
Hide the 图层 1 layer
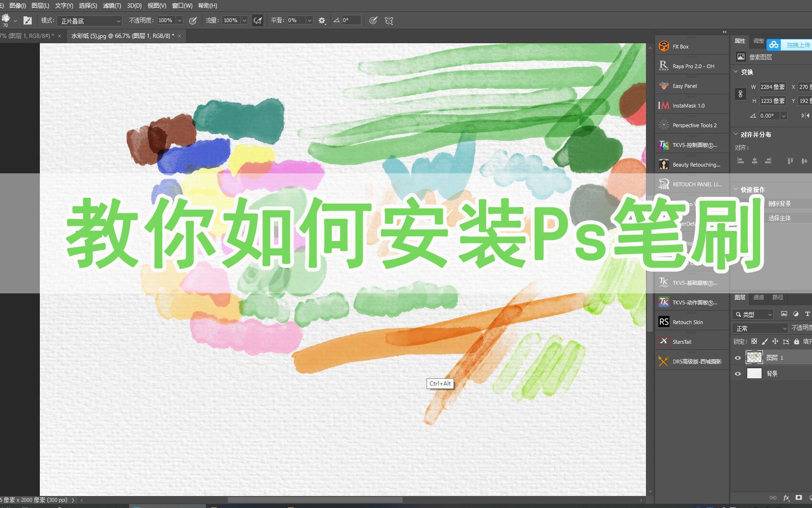(738, 358)
